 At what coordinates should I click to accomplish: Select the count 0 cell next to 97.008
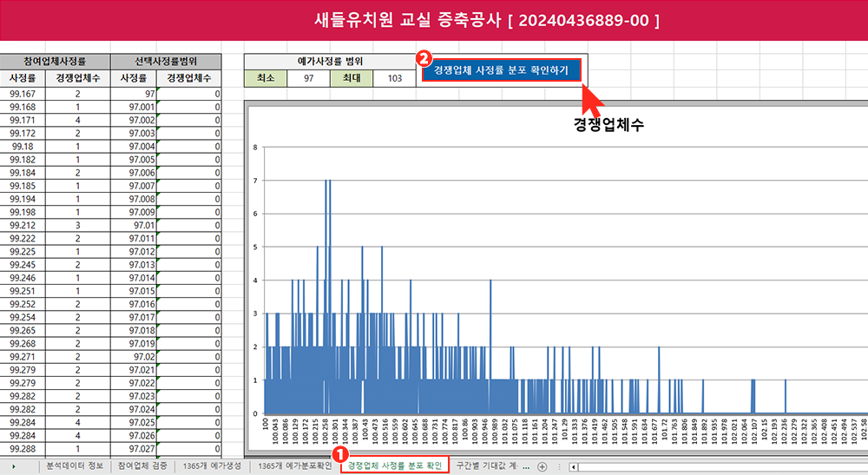pyautogui.click(x=189, y=199)
